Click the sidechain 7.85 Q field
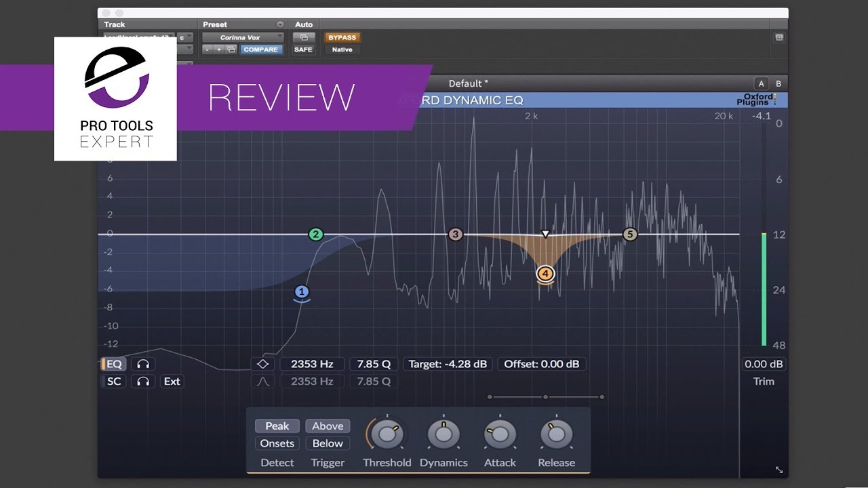The image size is (868, 488). (374, 381)
